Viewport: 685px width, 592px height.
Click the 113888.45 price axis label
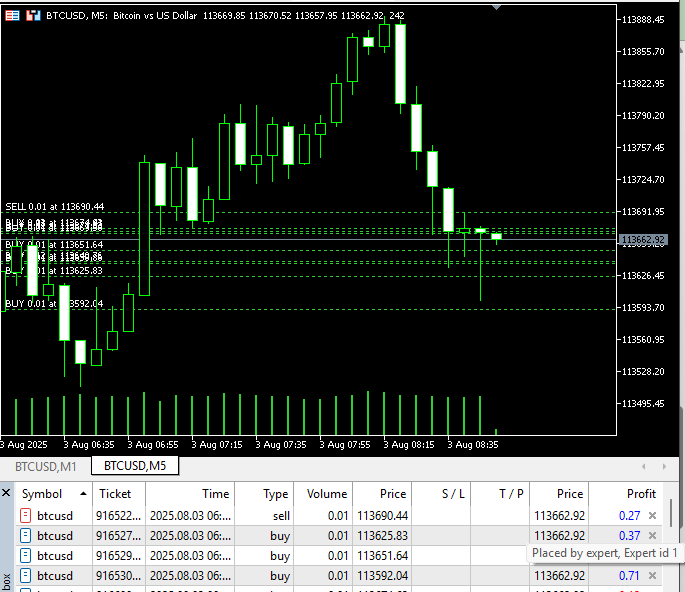[643, 20]
